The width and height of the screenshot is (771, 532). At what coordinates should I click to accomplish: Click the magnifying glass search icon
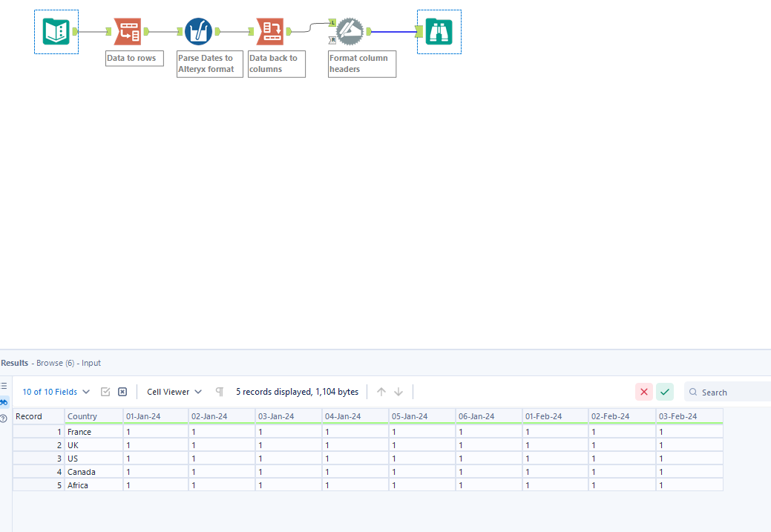click(693, 391)
